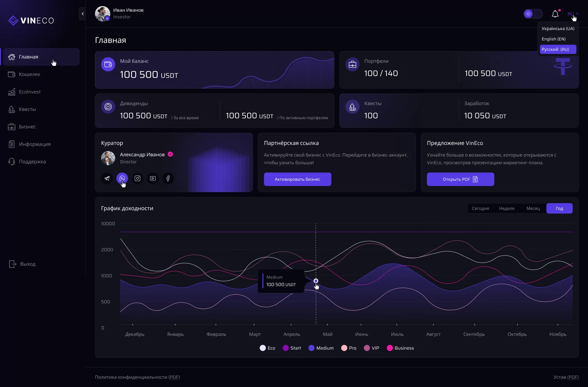588x387 pixels.
Task: Click the curator's Facebook icon
Action: [168, 178]
